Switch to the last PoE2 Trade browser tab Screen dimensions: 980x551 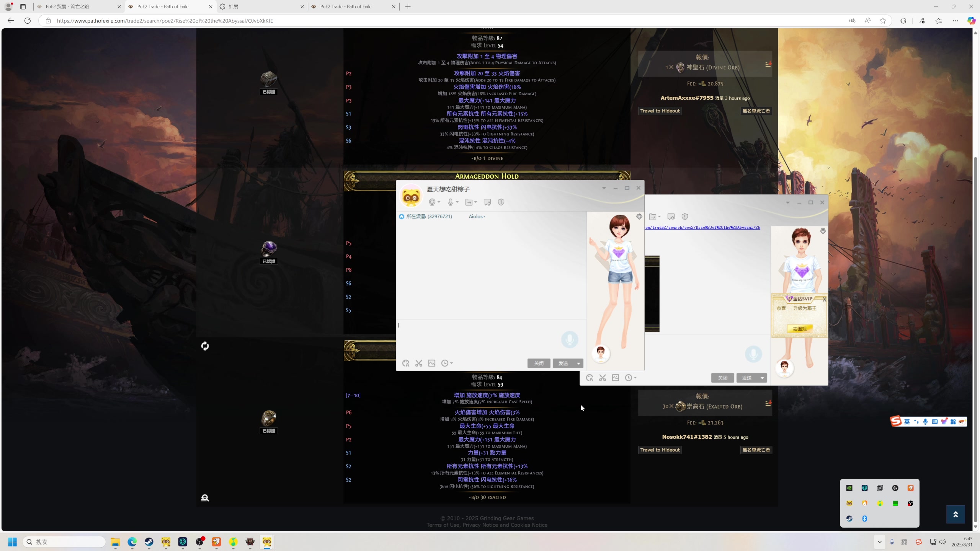pos(354,7)
